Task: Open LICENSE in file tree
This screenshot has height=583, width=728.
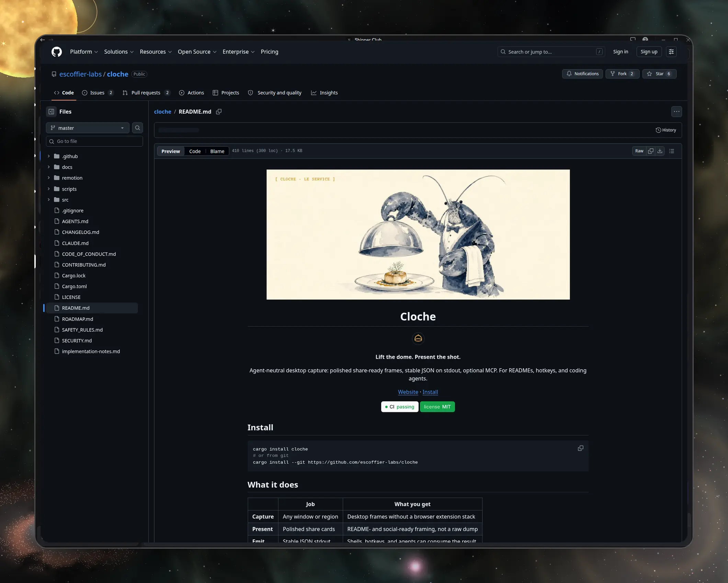Action: point(71,297)
